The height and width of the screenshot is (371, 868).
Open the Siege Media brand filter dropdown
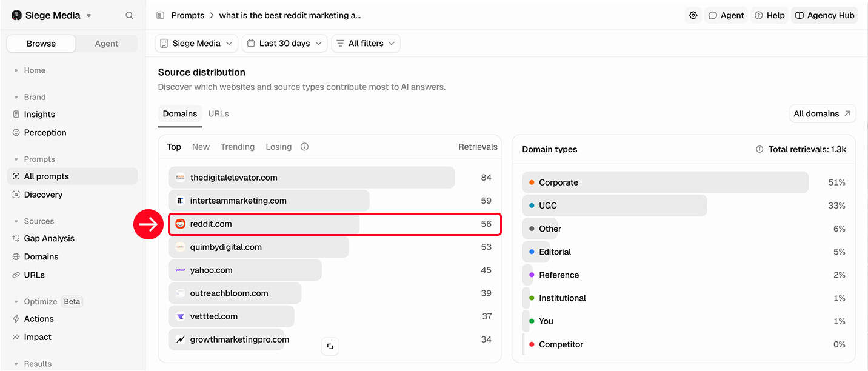196,43
